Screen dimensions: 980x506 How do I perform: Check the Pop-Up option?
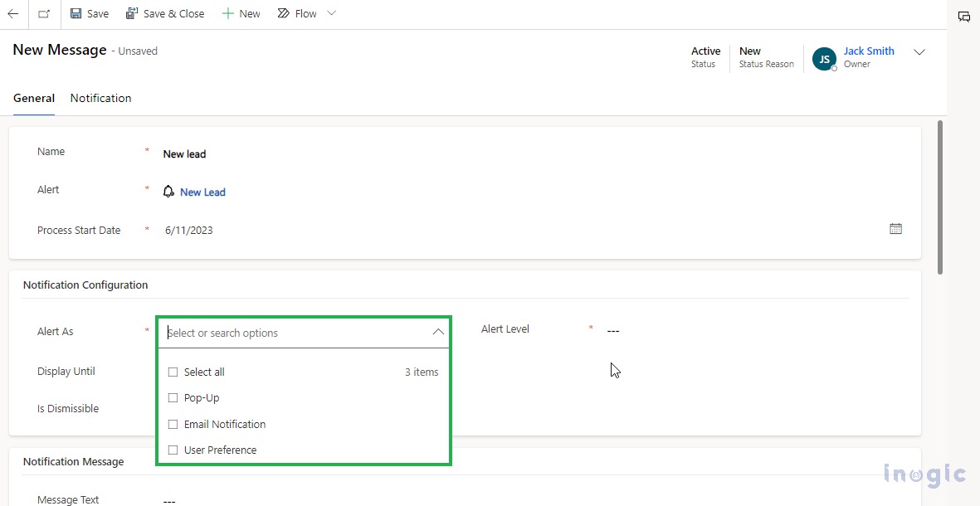click(x=173, y=398)
